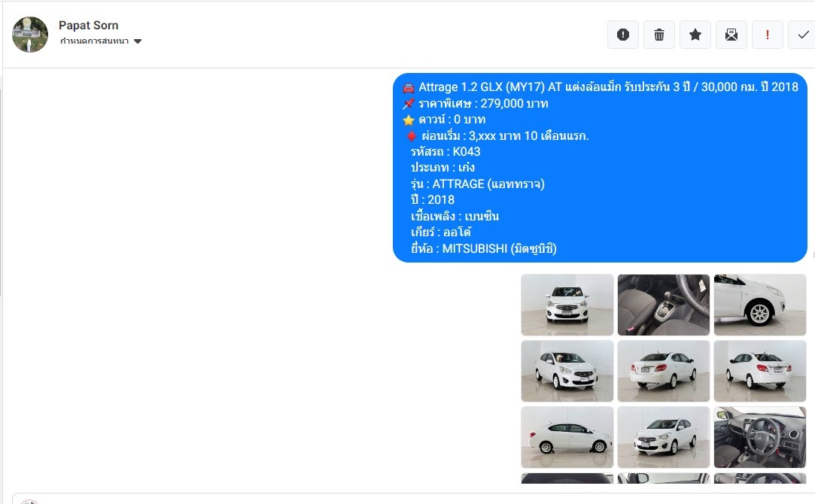815x504 pixels.
Task: Star this conversation as follow up
Action: pyautogui.click(x=695, y=35)
